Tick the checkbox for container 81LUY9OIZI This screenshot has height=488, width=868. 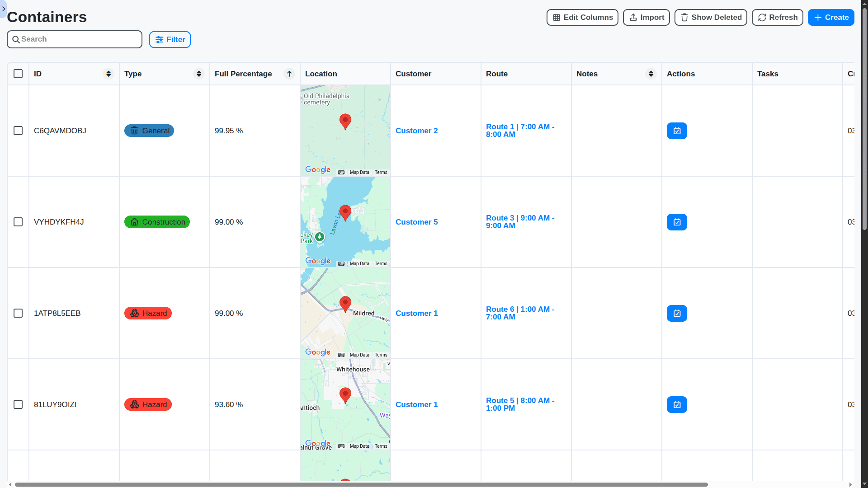coord(18,404)
